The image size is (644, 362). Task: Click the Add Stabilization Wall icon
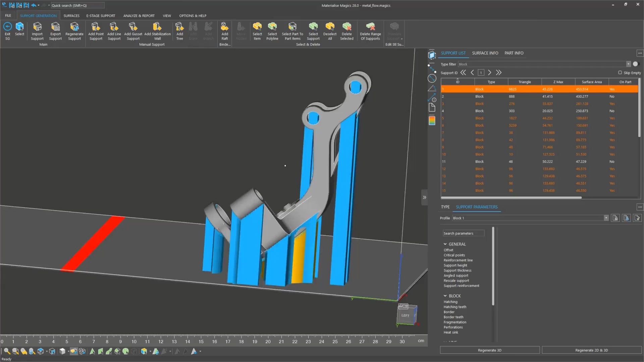[157, 30]
